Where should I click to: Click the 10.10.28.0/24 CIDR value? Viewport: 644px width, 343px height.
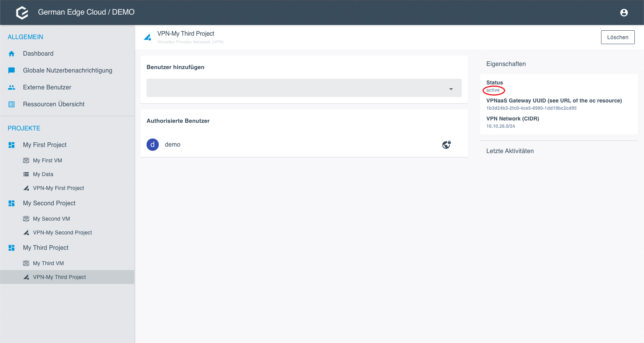[x=501, y=126]
